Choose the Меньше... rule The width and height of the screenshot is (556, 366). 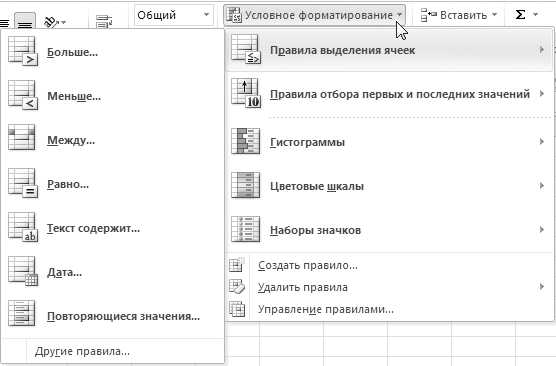(x=113, y=96)
